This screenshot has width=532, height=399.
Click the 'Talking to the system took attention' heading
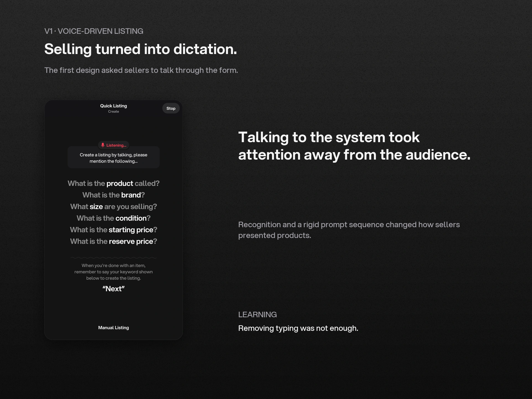tap(354, 146)
